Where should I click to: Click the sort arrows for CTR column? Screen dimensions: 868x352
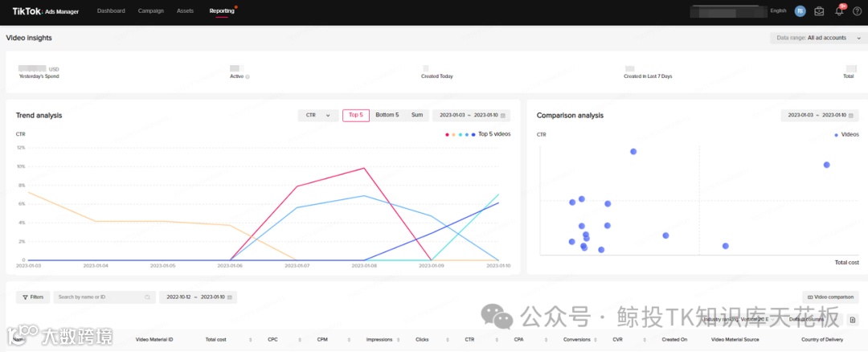(x=497, y=339)
